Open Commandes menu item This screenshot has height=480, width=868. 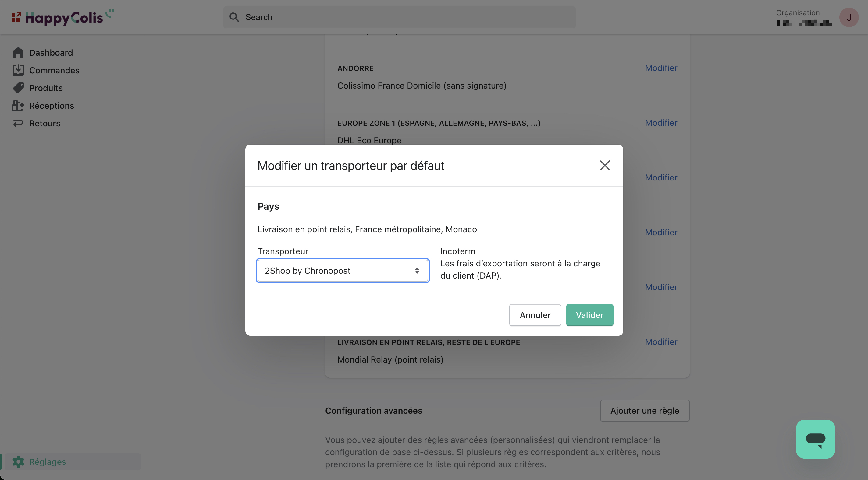click(54, 70)
